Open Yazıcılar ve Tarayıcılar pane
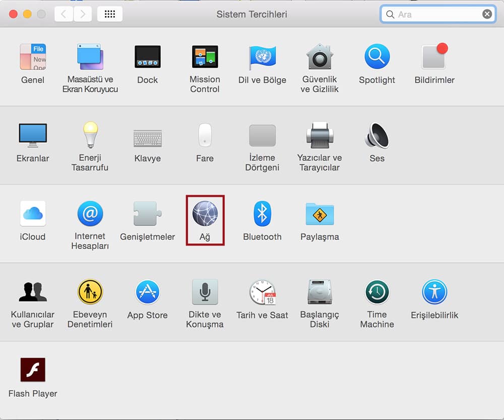 320,136
